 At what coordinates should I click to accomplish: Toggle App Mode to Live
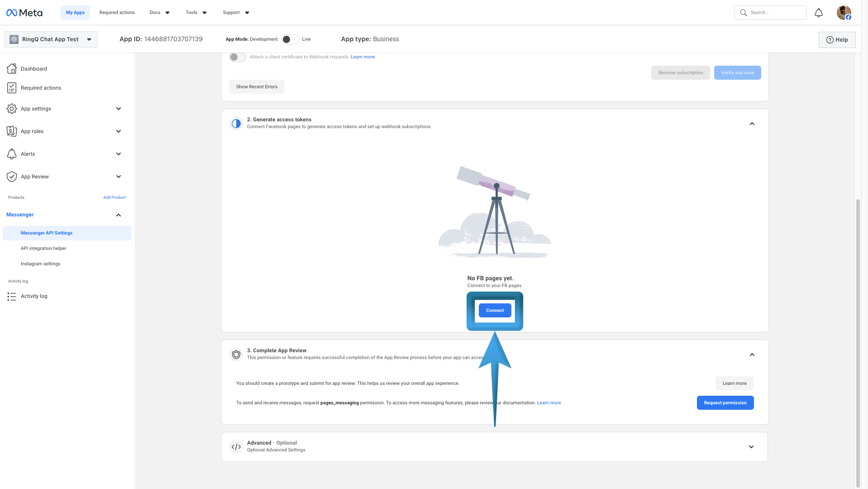[290, 39]
